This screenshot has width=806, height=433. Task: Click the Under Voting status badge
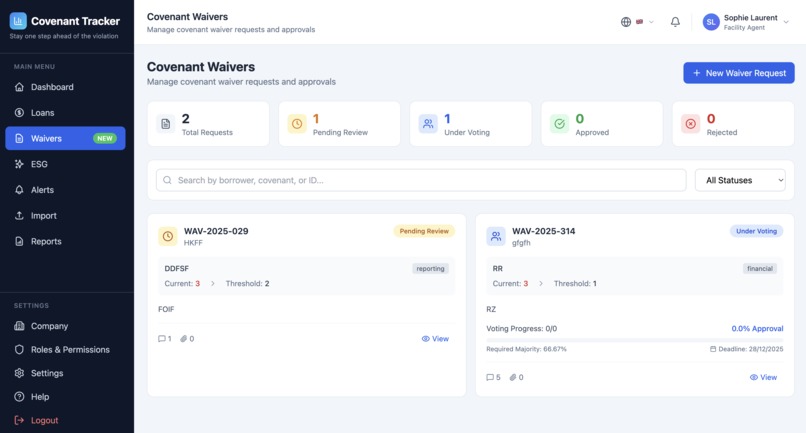pos(756,231)
